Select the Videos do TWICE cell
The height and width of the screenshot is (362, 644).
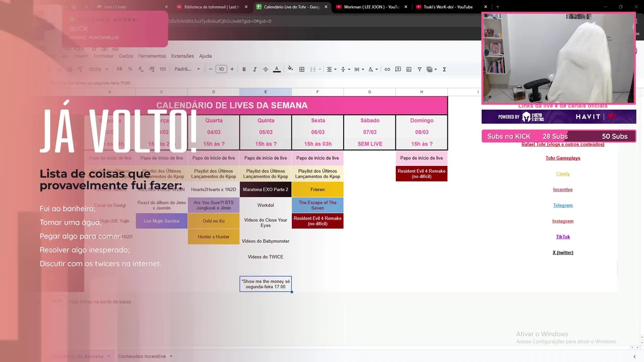[266, 257]
